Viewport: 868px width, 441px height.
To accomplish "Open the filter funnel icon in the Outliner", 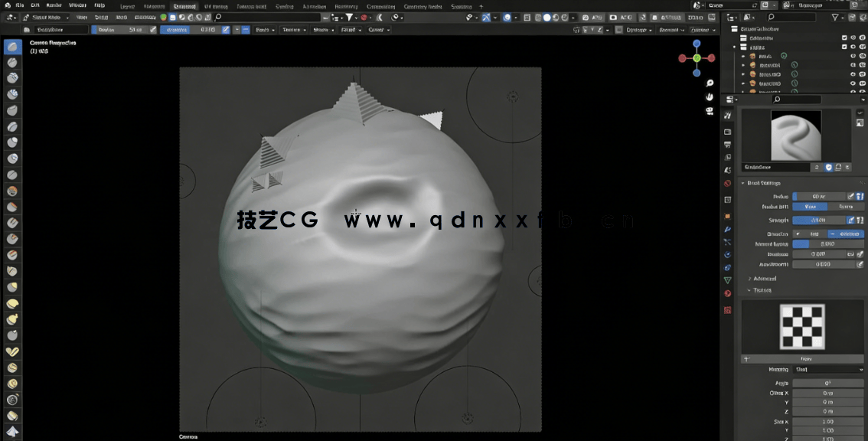I will [834, 17].
